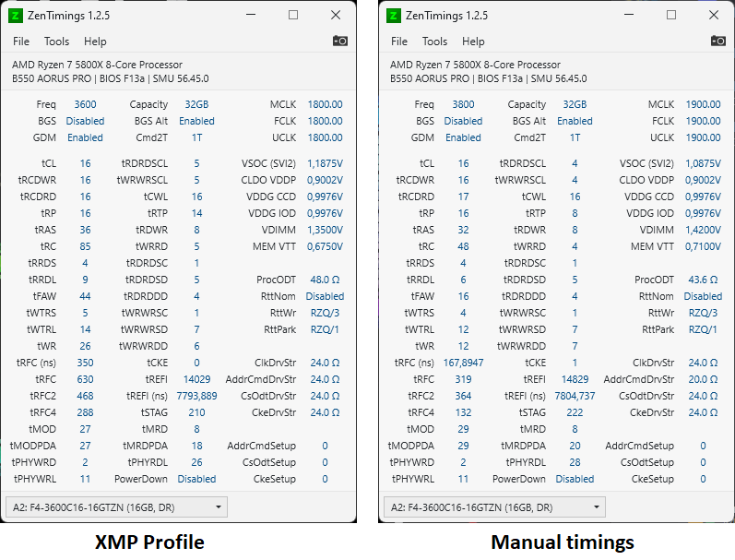Select the Freq value 3600

coord(86,104)
